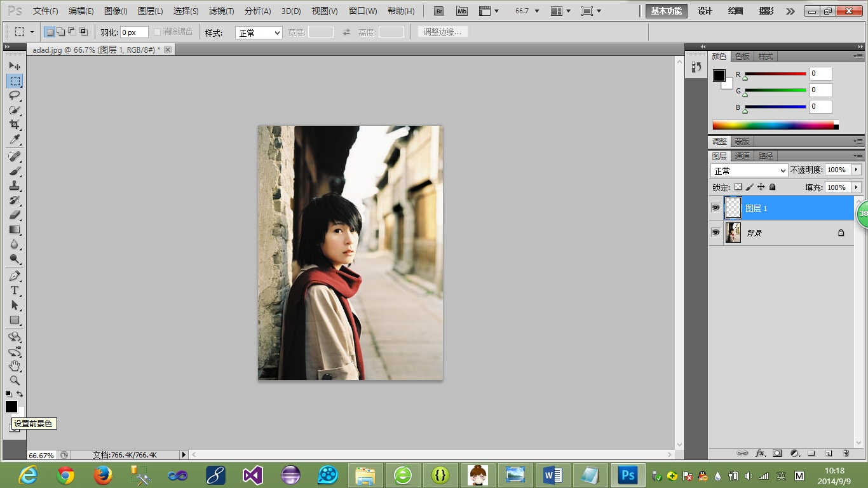Switch to the 路径 paths tab
The height and width of the screenshot is (488, 868).
coord(766,156)
